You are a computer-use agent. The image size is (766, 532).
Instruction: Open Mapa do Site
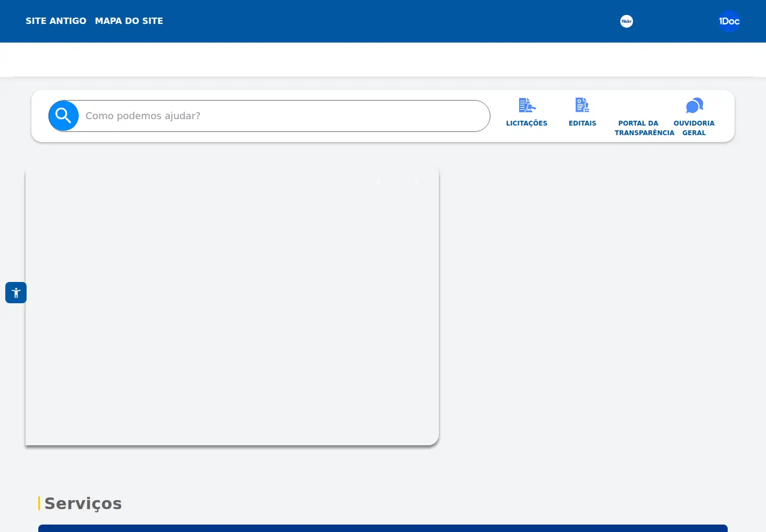pyautogui.click(x=129, y=21)
